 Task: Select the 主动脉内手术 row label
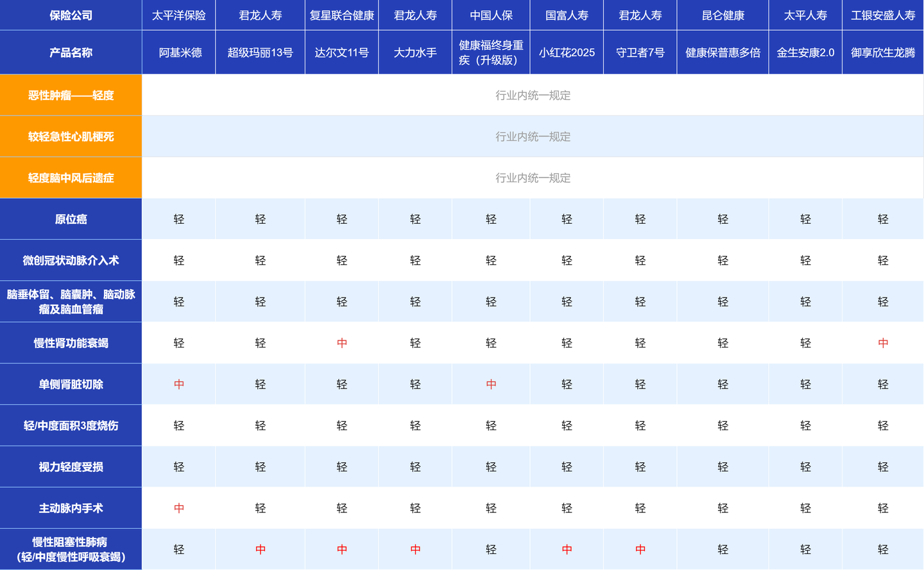[x=71, y=508]
